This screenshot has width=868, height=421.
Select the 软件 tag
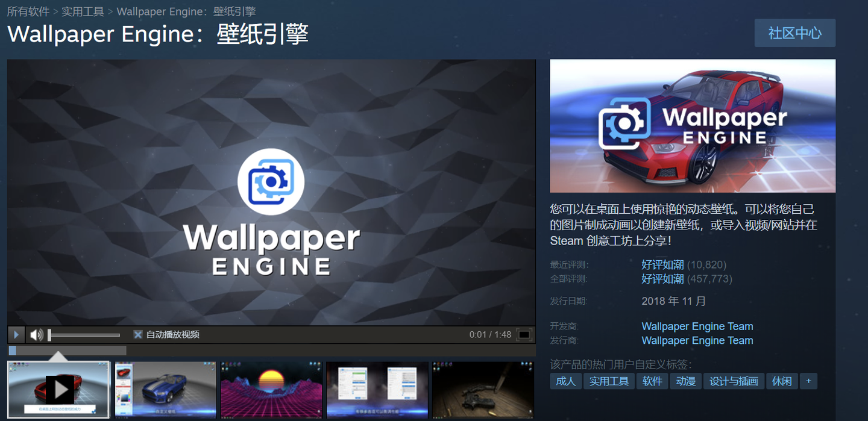pyautogui.click(x=652, y=381)
